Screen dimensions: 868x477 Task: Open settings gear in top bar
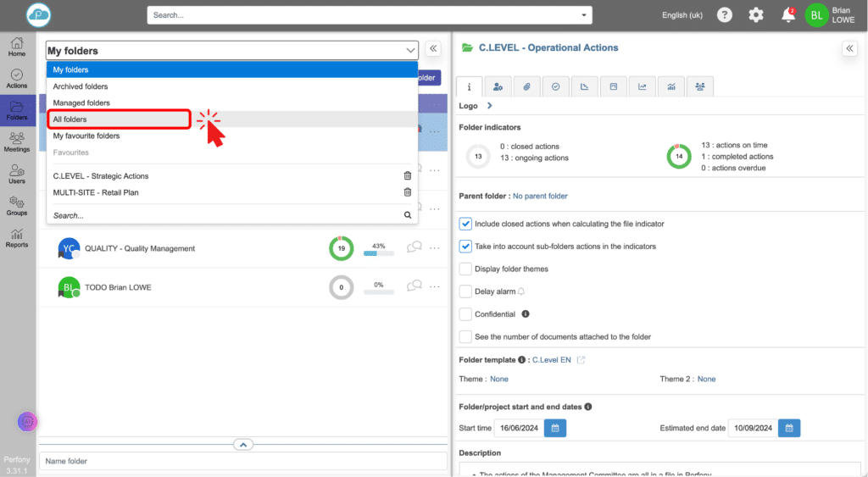click(755, 14)
